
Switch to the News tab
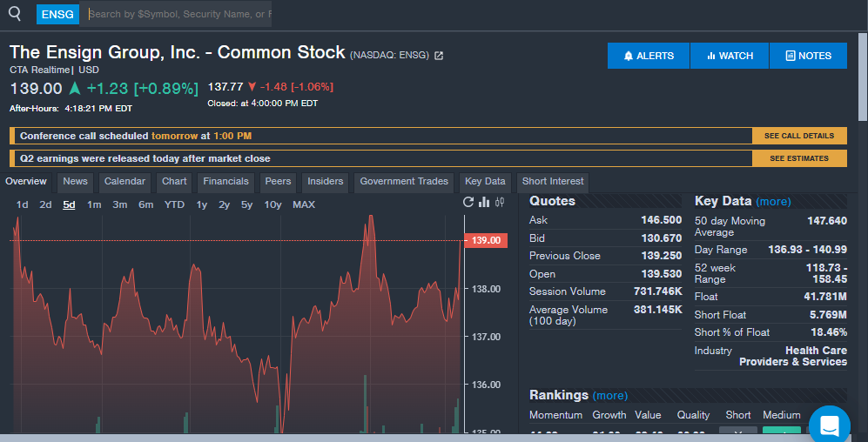[x=75, y=182]
